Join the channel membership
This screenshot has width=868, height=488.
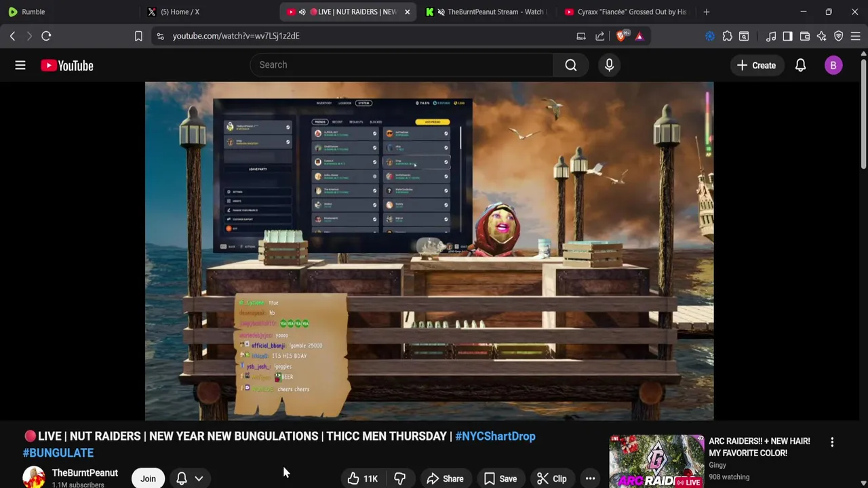[148, 479]
